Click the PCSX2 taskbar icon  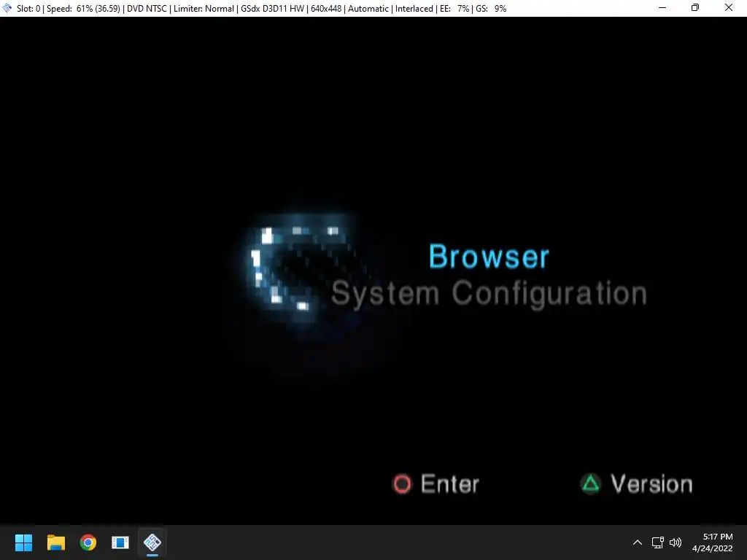pyautogui.click(x=152, y=542)
